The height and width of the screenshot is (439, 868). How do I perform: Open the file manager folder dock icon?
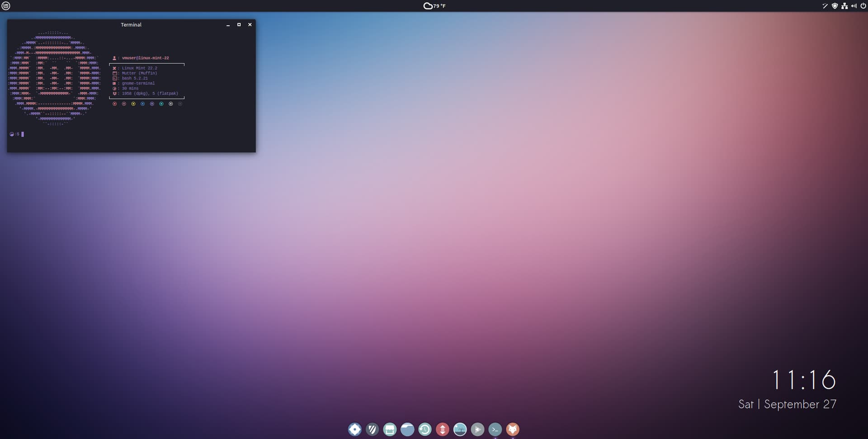point(407,429)
